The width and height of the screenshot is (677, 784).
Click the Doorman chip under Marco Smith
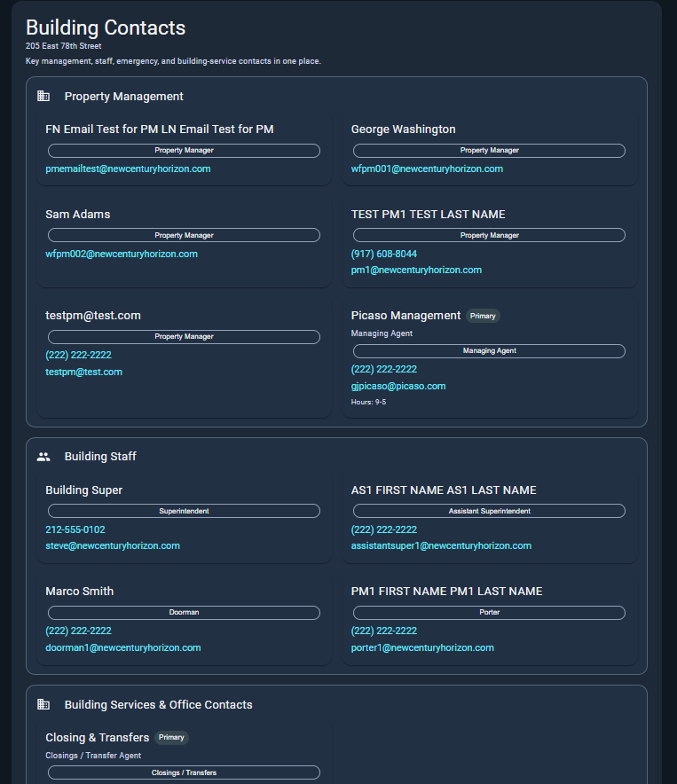(184, 613)
